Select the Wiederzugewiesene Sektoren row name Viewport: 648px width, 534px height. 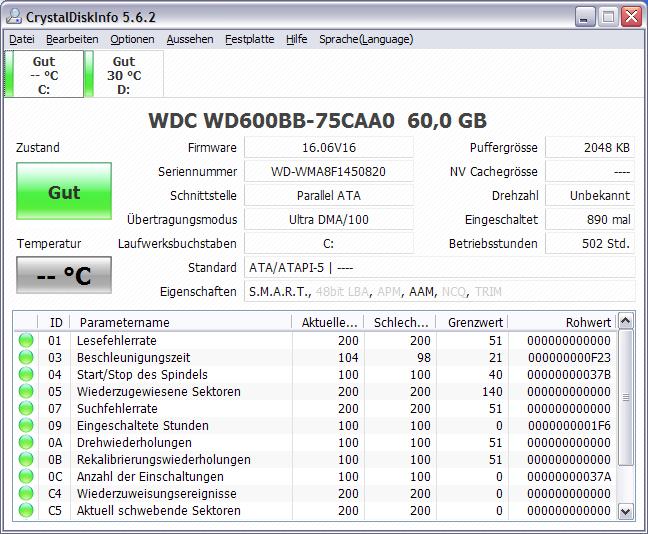coord(159,391)
